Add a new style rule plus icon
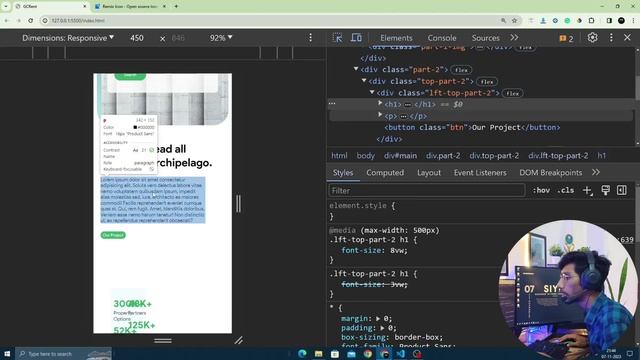640x360 pixels. 587,190
